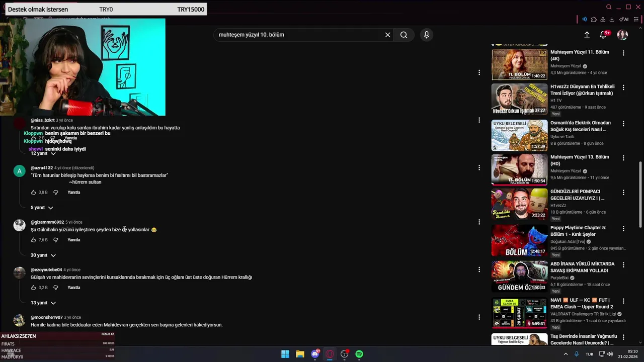Dislike the @ezoyoutebe04 comment
Viewport: 644px width, 362px height.
(56, 288)
